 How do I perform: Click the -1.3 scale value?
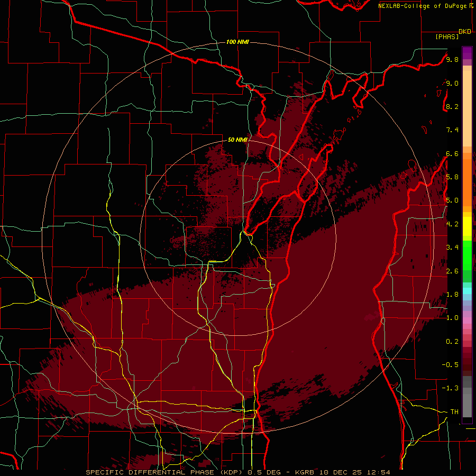coord(450,388)
